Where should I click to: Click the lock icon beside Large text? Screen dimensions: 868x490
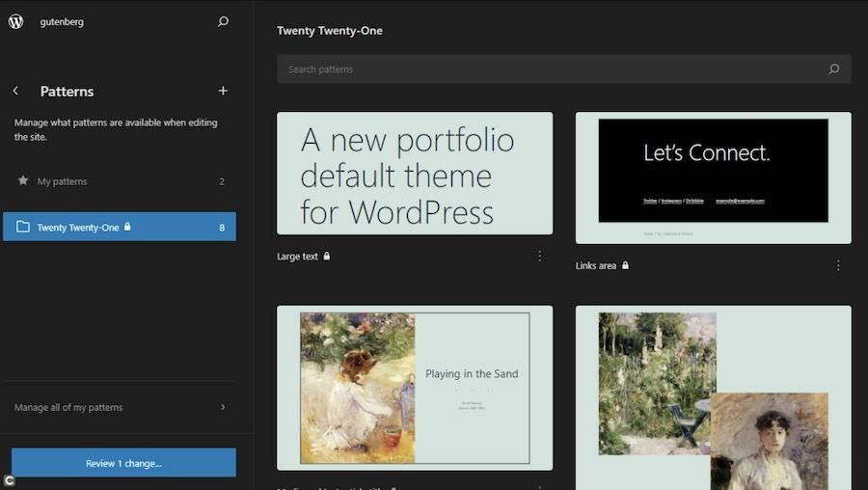point(327,256)
